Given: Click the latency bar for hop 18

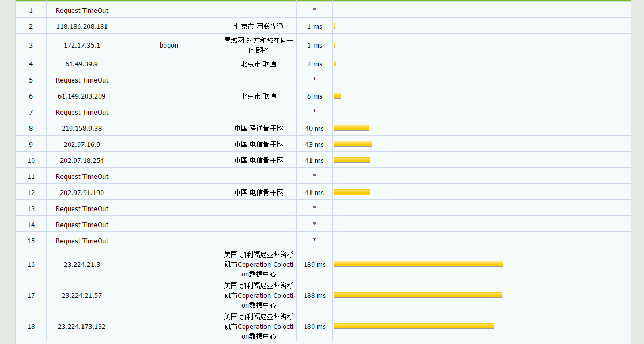Looking at the screenshot, I should (414, 326).
